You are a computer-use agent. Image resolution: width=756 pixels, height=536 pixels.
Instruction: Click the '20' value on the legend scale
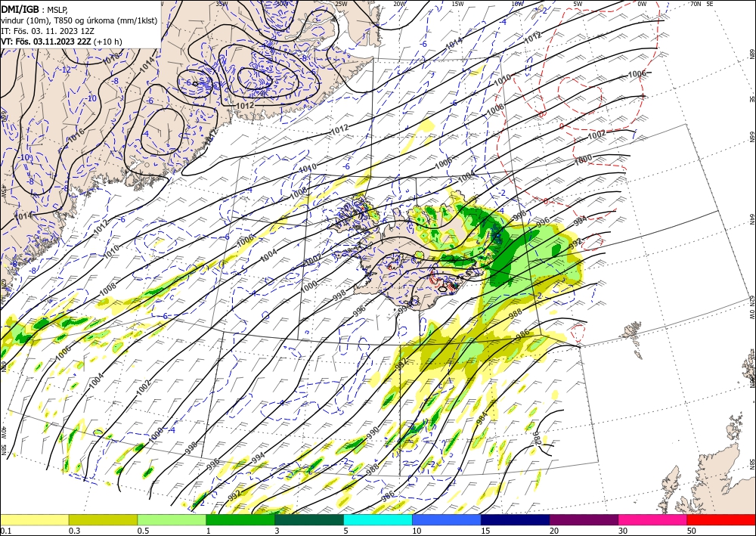click(x=554, y=531)
